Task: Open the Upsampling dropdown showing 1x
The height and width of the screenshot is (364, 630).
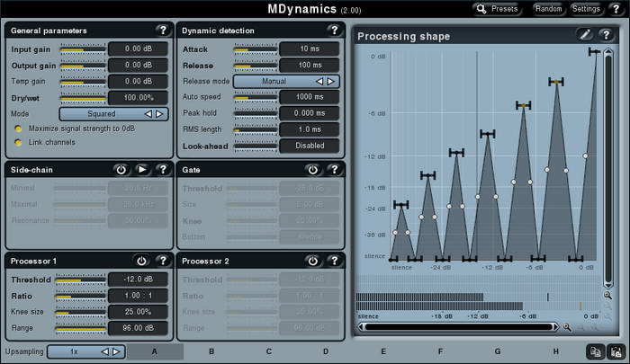Action: pyautogui.click(x=86, y=351)
